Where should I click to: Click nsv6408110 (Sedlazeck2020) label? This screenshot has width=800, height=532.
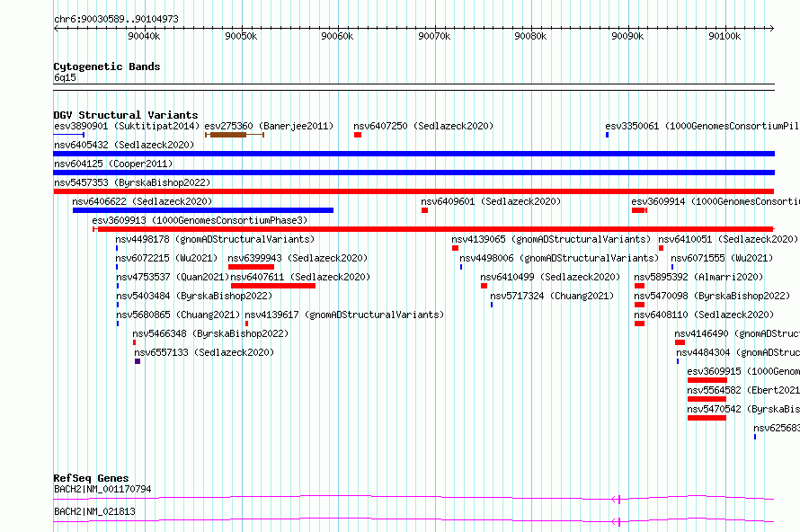(x=704, y=315)
